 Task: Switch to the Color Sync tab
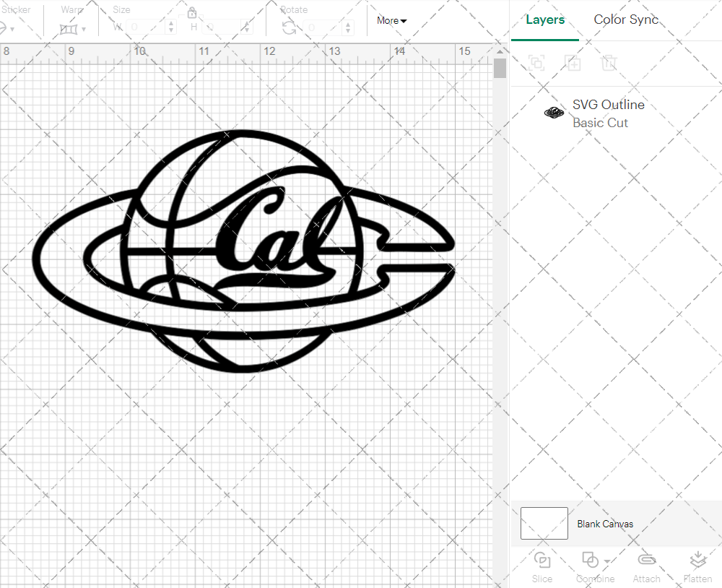626,20
